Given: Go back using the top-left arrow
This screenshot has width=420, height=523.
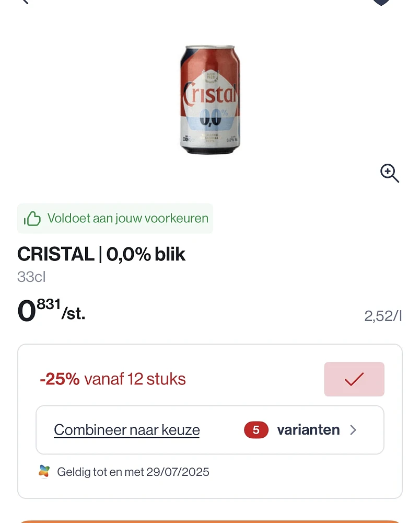Looking at the screenshot, I should 25,2.
